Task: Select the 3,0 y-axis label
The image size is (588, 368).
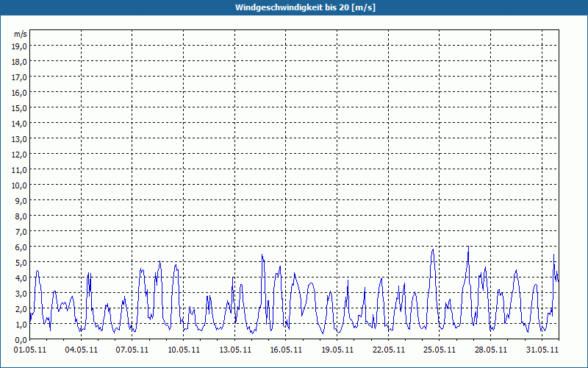Action: [x=21, y=293]
